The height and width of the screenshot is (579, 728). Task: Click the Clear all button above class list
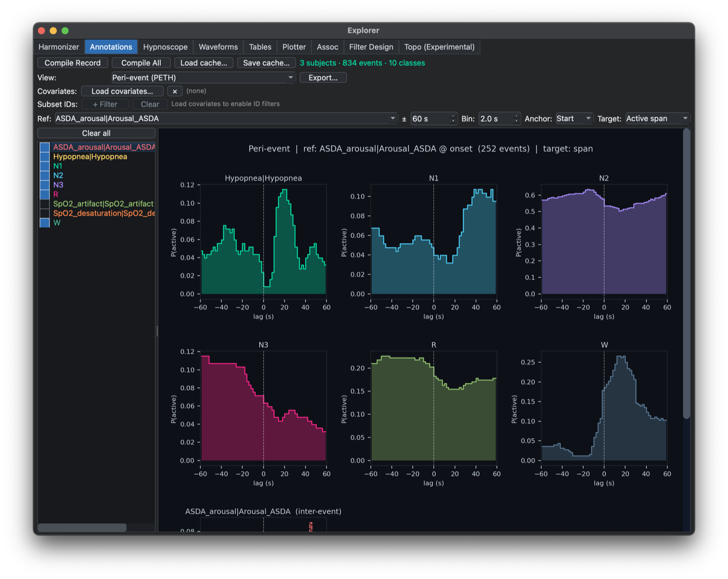coord(96,133)
